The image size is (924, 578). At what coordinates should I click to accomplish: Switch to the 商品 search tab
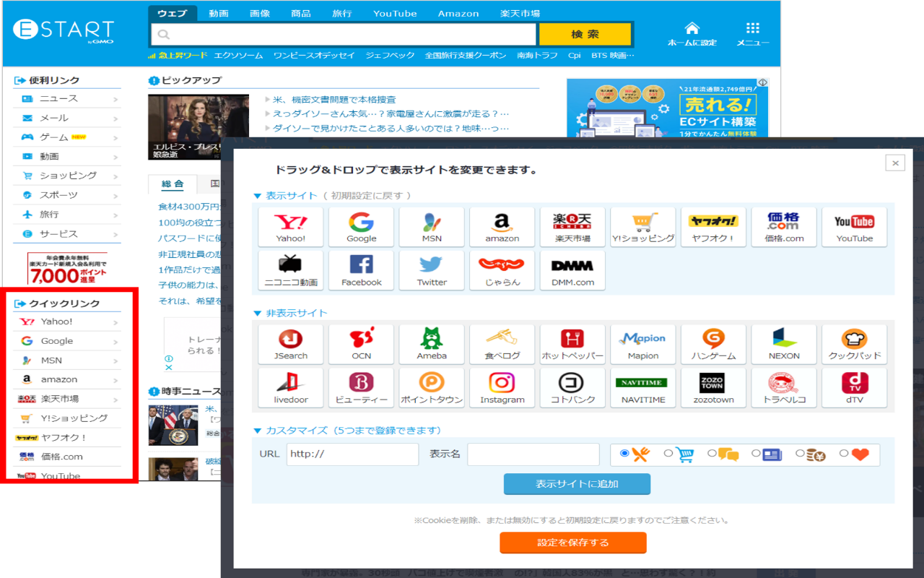301,14
